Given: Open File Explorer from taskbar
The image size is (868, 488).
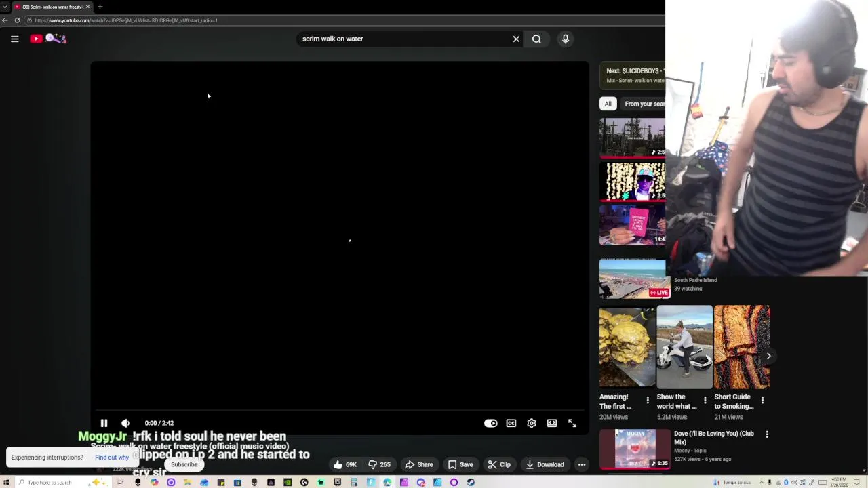Looking at the screenshot, I should [187, 482].
